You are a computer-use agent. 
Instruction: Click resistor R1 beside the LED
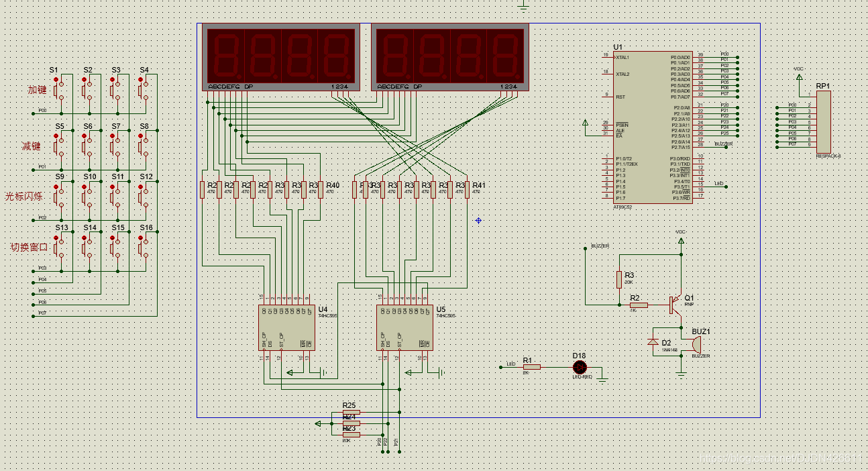pyautogui.click(x=531, y=367)
